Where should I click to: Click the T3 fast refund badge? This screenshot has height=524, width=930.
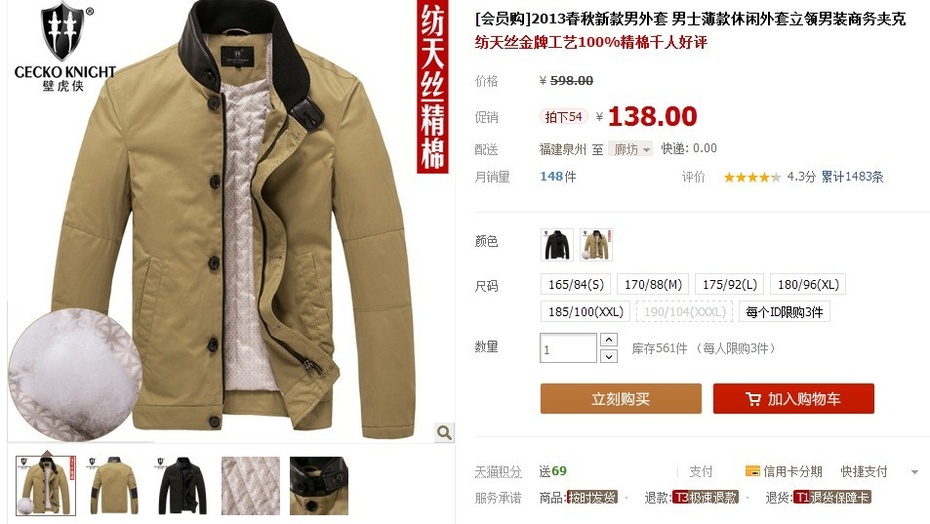tap(705, 497)
